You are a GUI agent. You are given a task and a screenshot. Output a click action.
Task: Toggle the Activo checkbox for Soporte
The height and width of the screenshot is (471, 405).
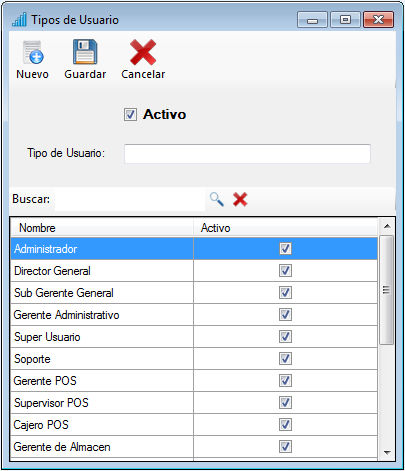click(x=285, y=359)
